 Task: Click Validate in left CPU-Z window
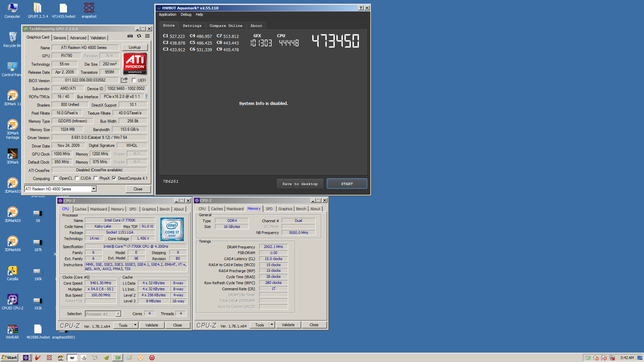[152, 325]
